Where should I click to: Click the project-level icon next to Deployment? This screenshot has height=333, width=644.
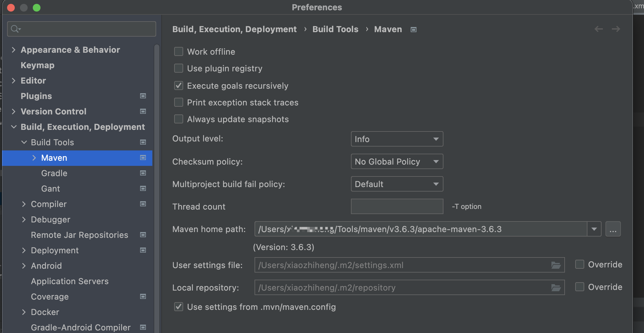point(143,250)
